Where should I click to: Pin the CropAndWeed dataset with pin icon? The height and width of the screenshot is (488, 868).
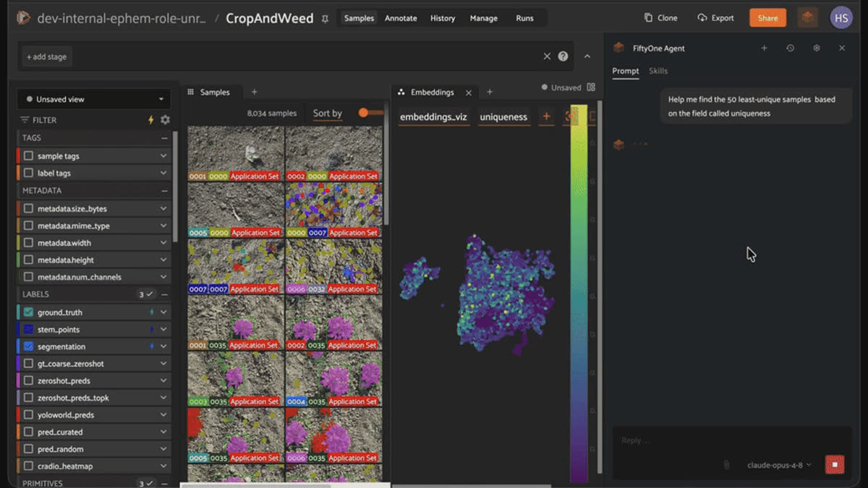(325, 19)
